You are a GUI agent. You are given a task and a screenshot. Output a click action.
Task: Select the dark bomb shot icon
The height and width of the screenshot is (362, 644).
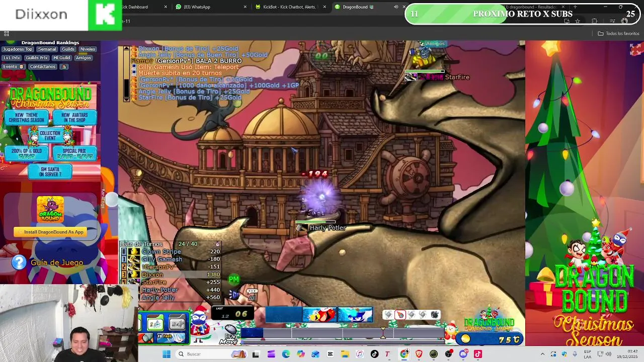click(435, 315)
